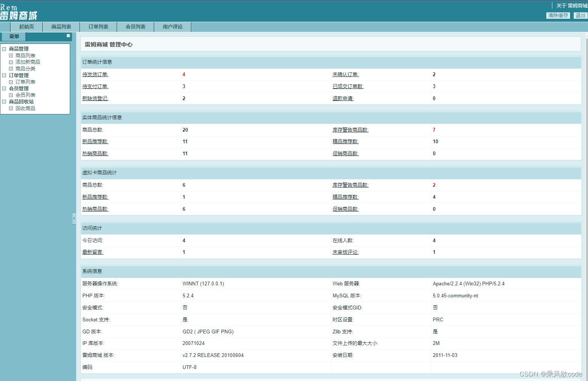The height and width of the screenshot is (381, 588).
Task: Hide the left sidebar using the splitter arrow
Action: (74, 218)
